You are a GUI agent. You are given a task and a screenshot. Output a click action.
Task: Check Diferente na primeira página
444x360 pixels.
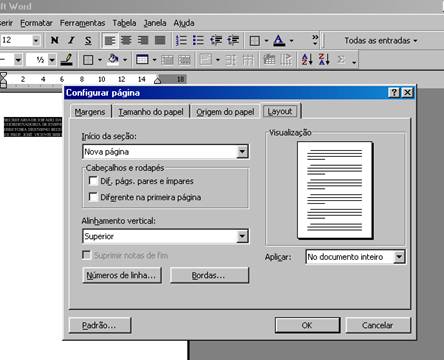coord(93,197)
